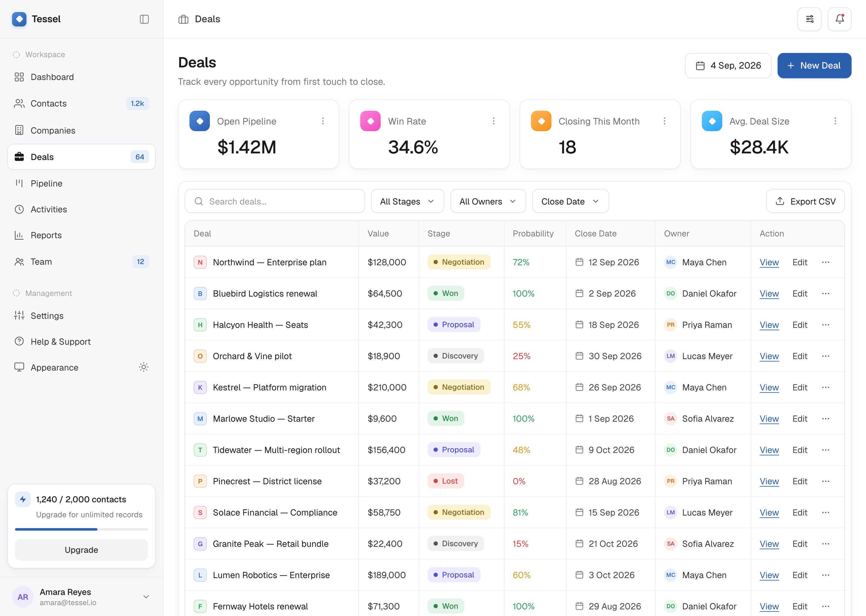The image size is (866, 616).
Task: Open Contacts in the sidebar
Action: (x=81, y=103)
